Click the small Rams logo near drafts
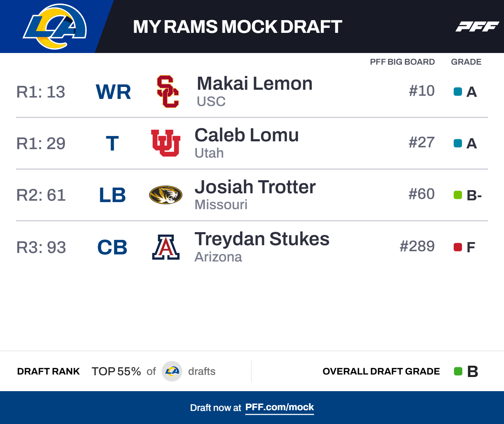Viewport: 504px width, 424px height. [x=172, y=371]
